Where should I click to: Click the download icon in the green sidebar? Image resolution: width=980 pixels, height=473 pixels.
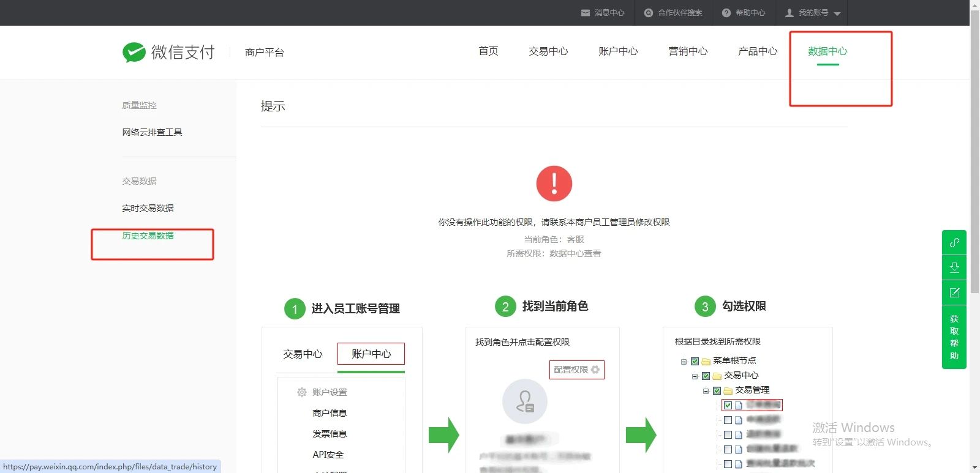[954, 267]
